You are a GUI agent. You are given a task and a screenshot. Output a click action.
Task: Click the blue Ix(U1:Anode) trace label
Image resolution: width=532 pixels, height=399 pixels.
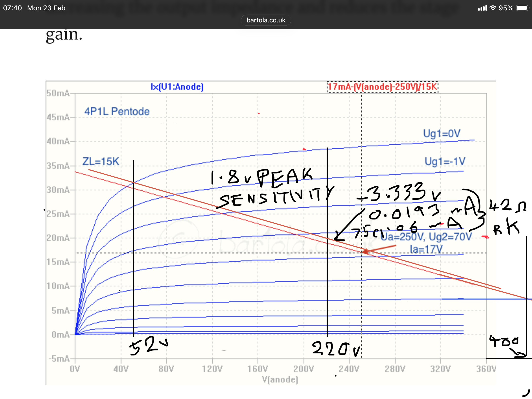(177, 87)
